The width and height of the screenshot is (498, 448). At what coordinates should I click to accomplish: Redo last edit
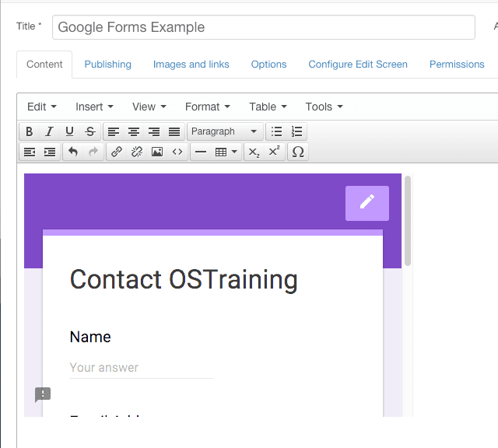pos(93,152)
